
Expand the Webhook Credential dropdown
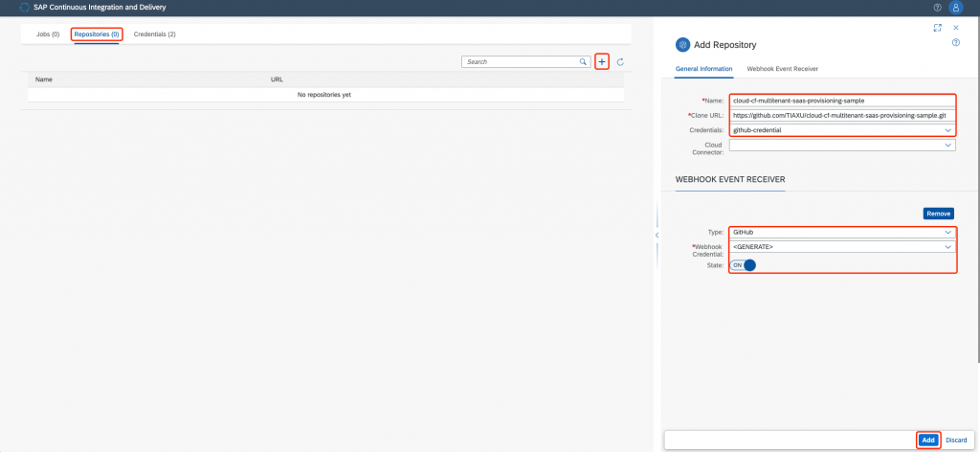[x=948, y=247]
